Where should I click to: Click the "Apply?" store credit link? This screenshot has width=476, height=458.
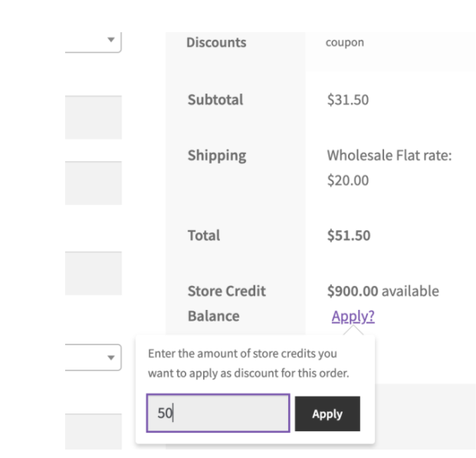point(353,316)
